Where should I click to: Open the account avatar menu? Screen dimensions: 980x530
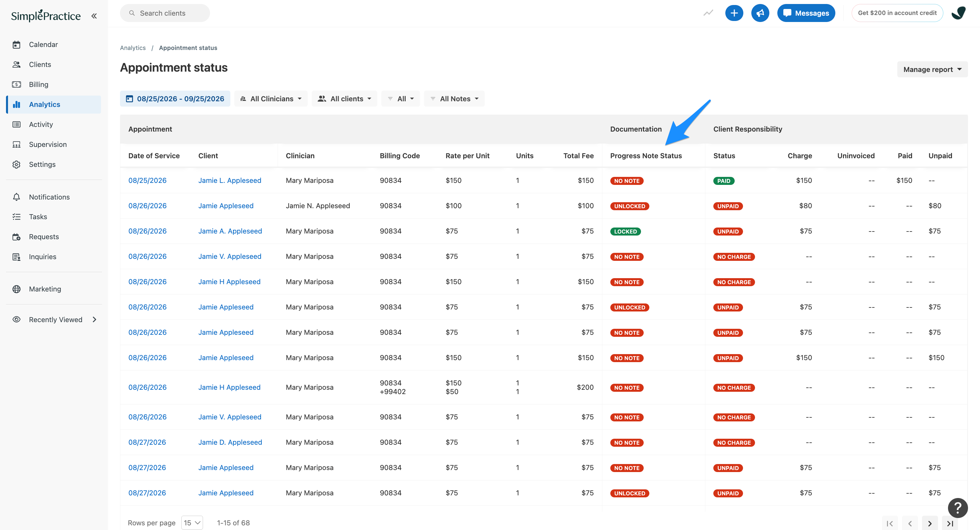point(958,13)
